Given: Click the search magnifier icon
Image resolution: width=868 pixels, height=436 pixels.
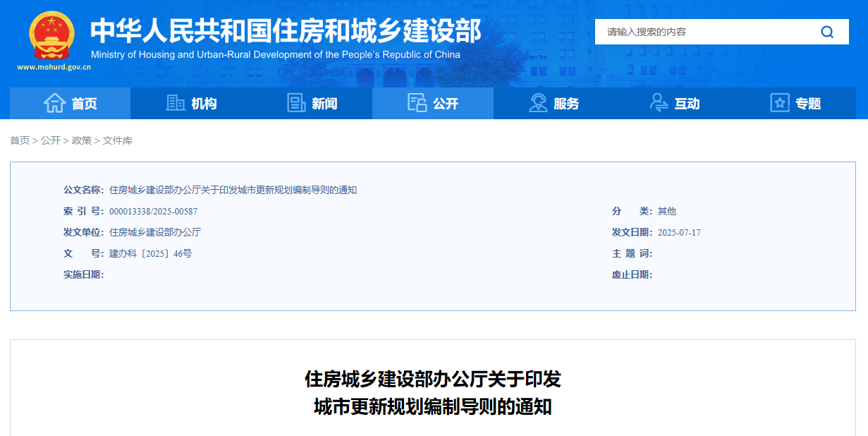Looking at the screenshot, I should (827, 32).
